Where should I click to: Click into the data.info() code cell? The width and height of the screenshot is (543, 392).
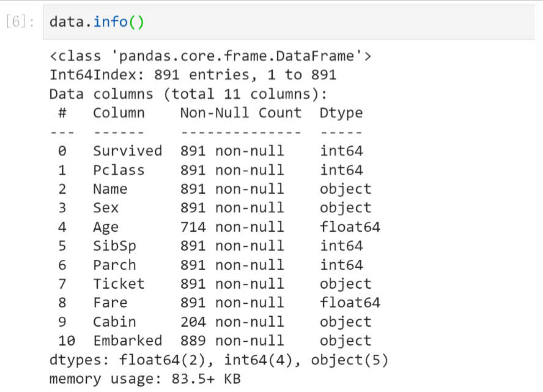click(x=306, y=23)
